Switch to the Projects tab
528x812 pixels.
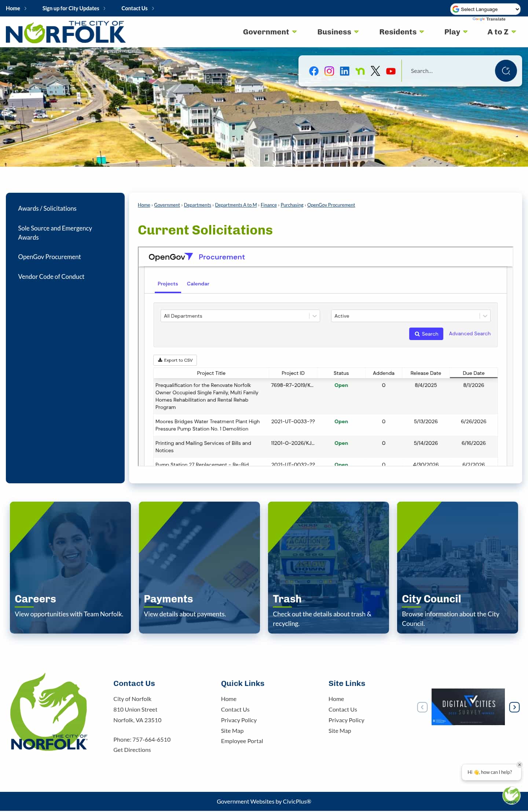pos(168,284)
